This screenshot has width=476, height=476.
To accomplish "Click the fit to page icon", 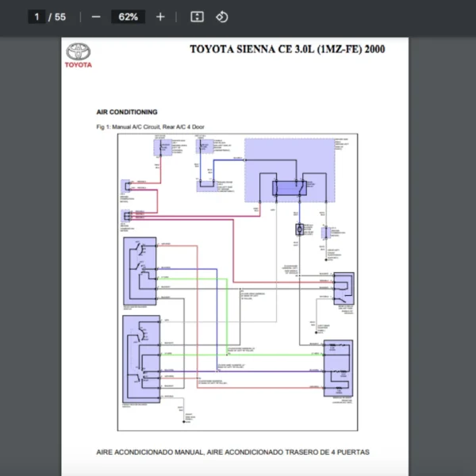I will pyautogui.click(x=198, y=17).
